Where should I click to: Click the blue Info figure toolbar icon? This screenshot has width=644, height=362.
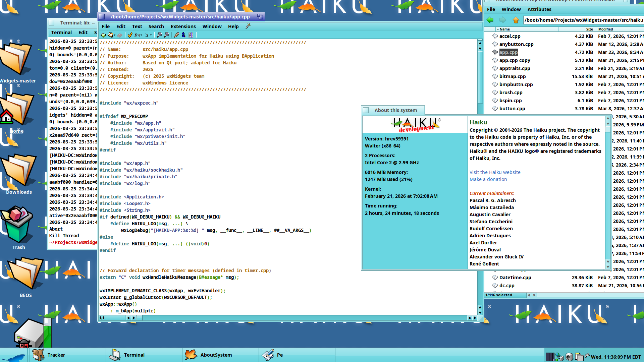click(x=183, y=35)
